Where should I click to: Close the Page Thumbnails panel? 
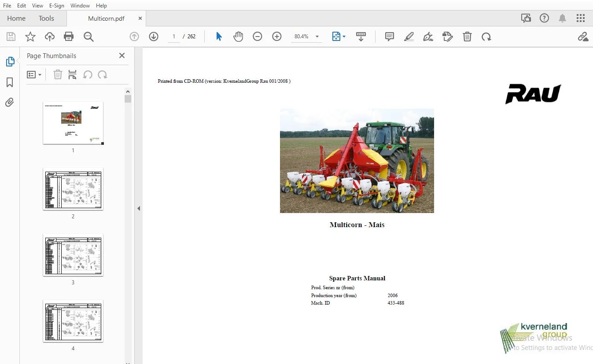coord(122,55)
